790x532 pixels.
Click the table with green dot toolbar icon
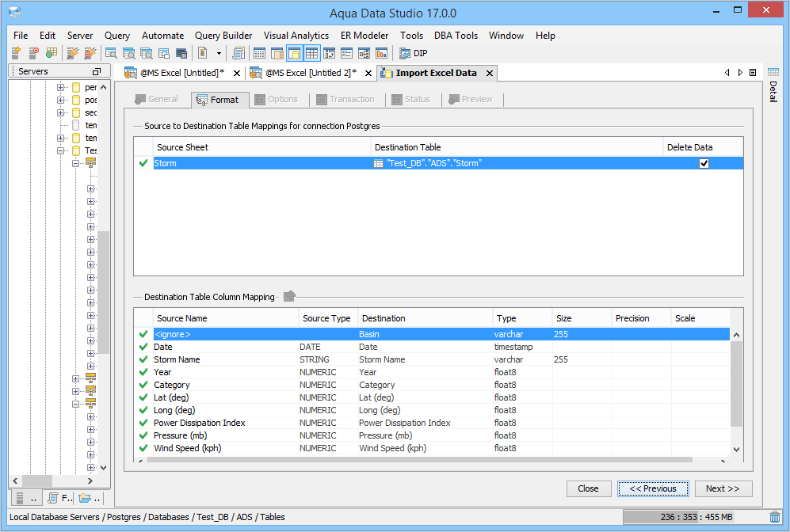pyautogui.click(x=51, y=53)
